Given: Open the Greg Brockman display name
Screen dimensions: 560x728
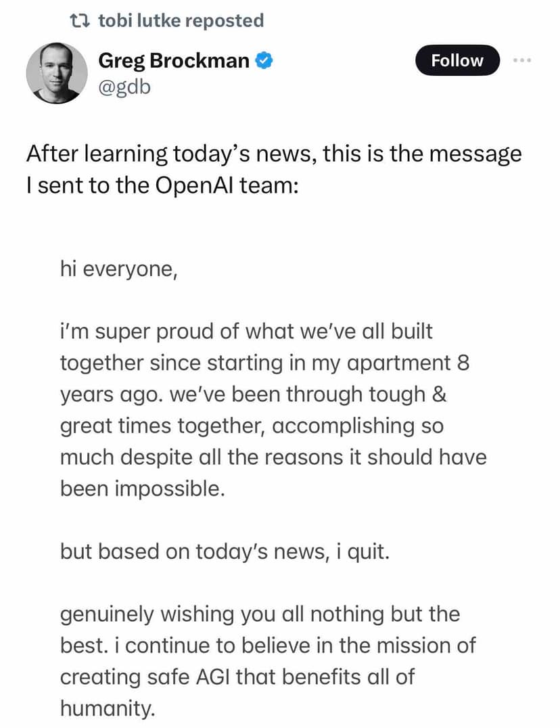Looking at the screenshot, I should (174, 60).
